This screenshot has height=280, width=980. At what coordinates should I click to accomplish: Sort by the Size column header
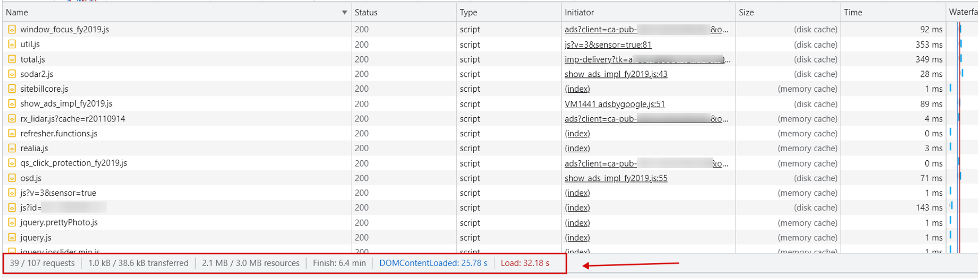(x=746, y=12)
